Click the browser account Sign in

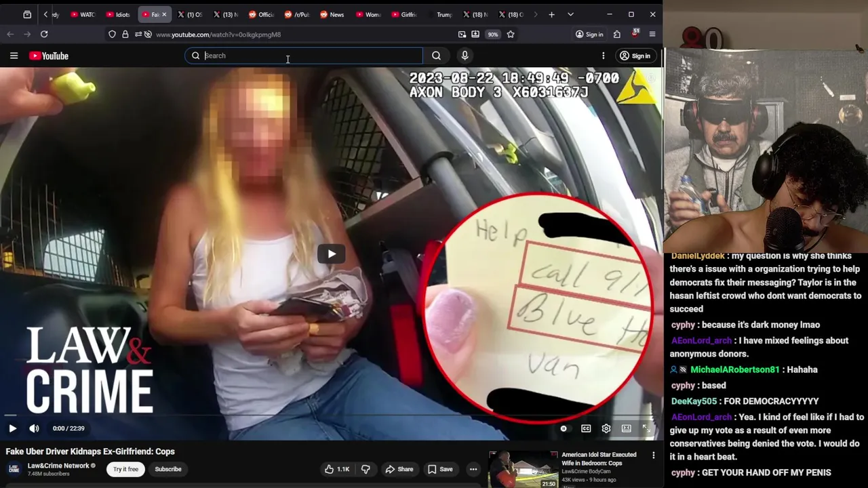click(589, 35)
